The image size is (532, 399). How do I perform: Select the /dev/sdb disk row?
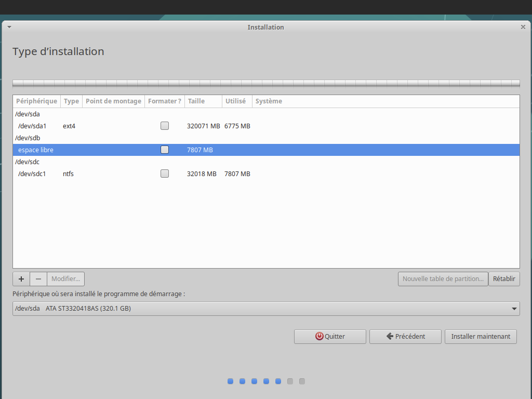(28, 138)
